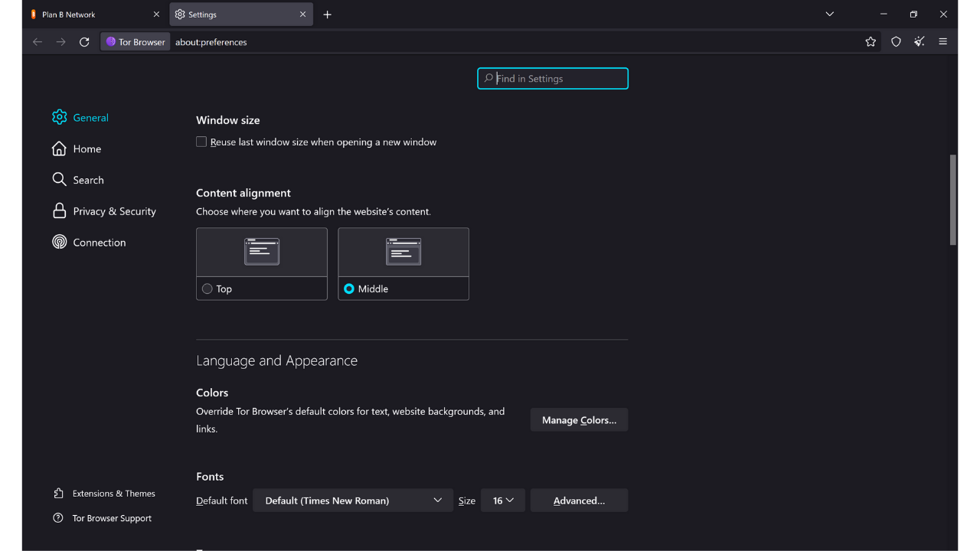Open Connection settings via onion icon
The image size is (980, 551).
click(60, 242)
